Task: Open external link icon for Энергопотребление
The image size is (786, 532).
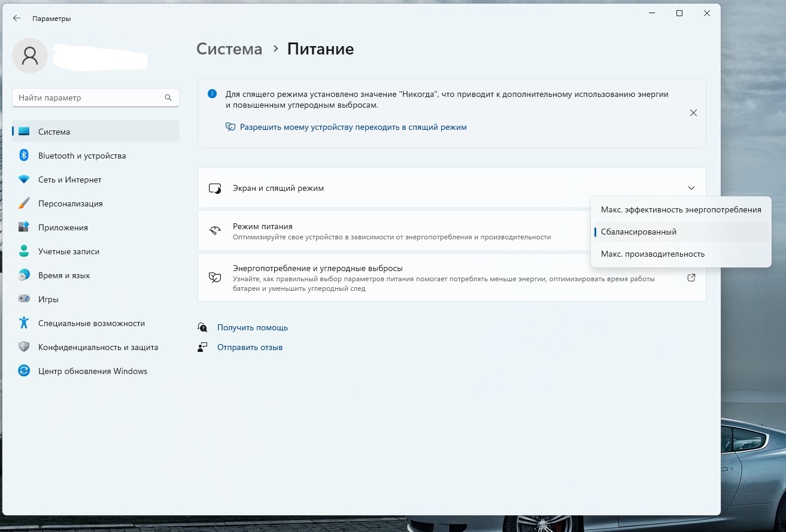Action: (x=691, y=278)
